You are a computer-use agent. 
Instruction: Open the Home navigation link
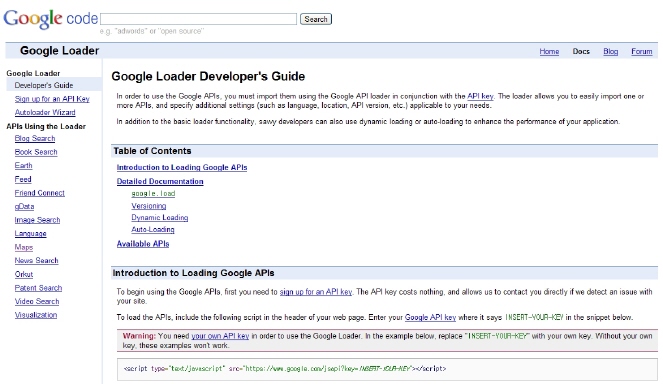point(549,51)
